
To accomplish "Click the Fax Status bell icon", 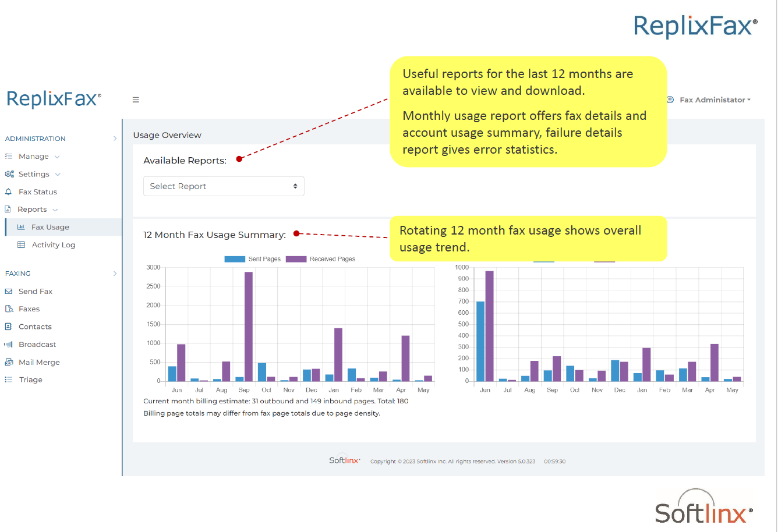I will [8, 191].
